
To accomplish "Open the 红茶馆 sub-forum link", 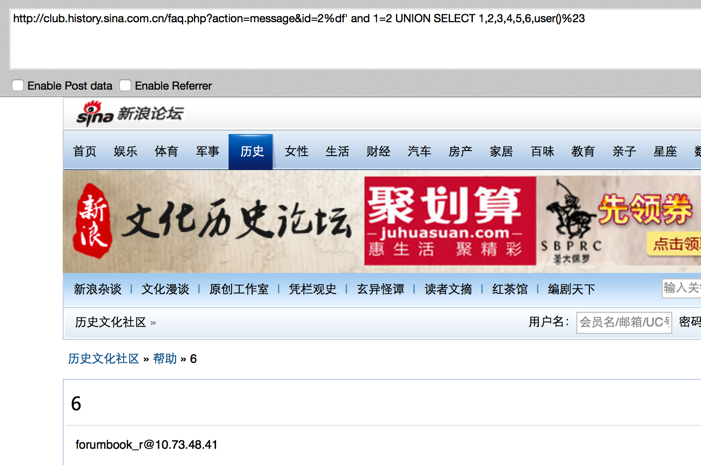I will (510, 289).
